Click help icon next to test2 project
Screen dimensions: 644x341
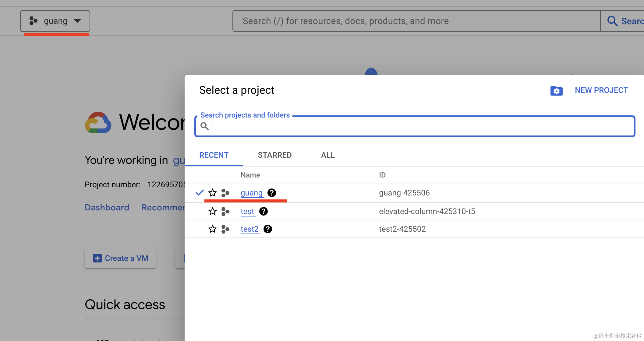coord(268,229)
